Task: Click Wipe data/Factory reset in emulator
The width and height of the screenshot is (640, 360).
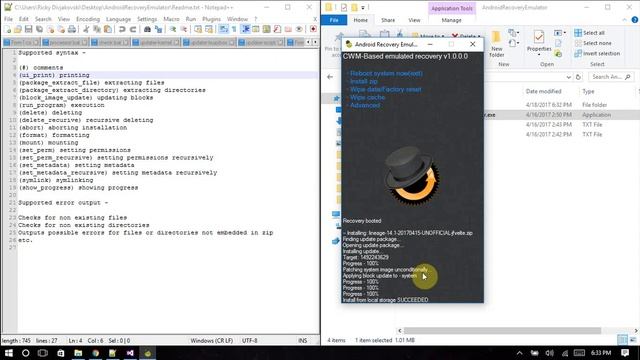Action: point(385,89)
